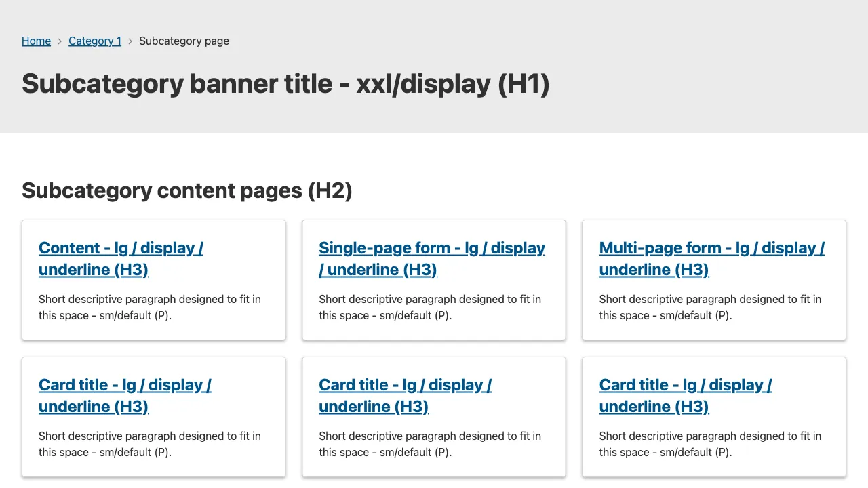
Task: Click the Home breadcrumb link
Action: 36,41
